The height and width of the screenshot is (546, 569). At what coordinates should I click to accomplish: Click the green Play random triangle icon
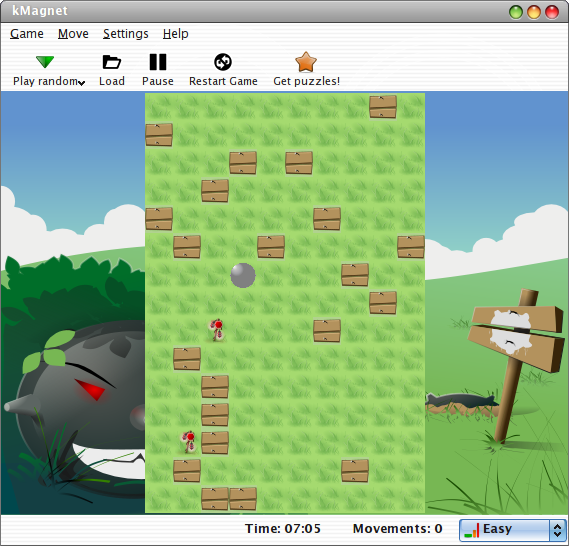click(45, 62)
